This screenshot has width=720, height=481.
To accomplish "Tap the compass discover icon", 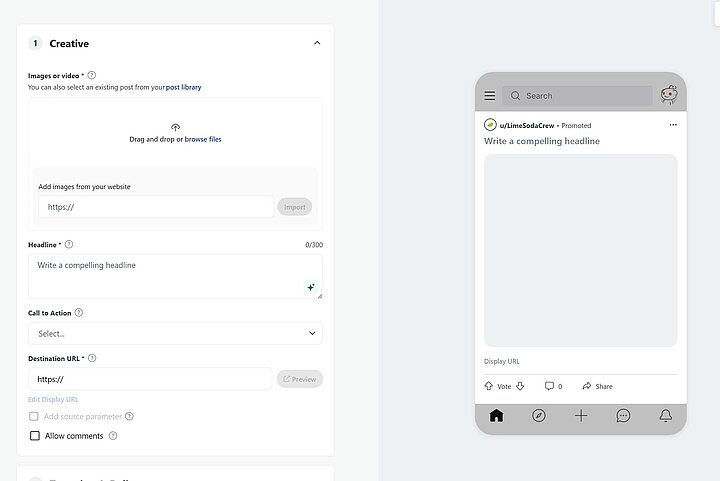I will 539,415.
